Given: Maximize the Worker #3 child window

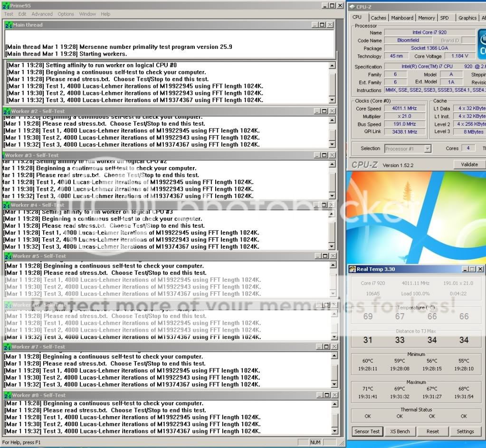Looking at the screenshot, I should (324, 155).
